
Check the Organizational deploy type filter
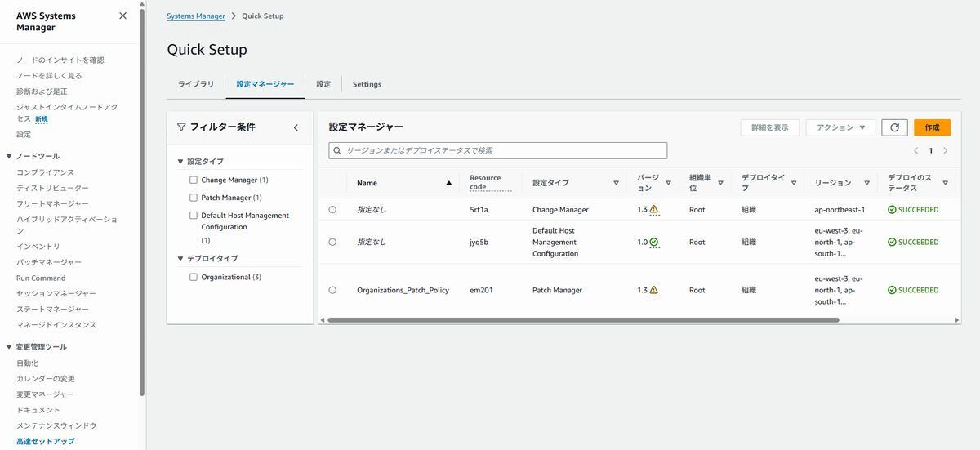194,277
